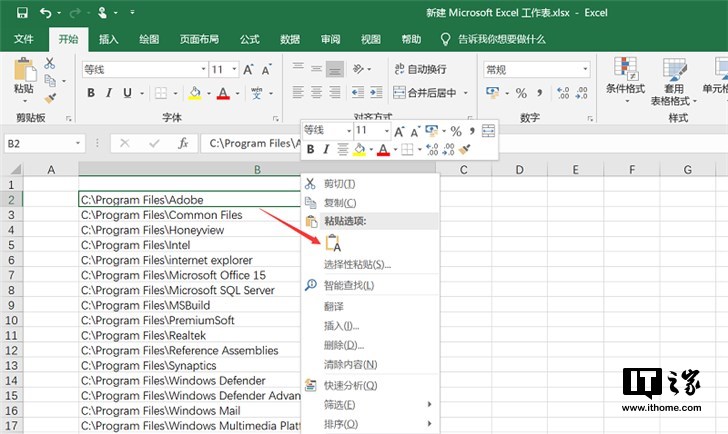Click mini toolbar merge cells icon
This screenshot has height=434, width=728.
click(488, 131)
